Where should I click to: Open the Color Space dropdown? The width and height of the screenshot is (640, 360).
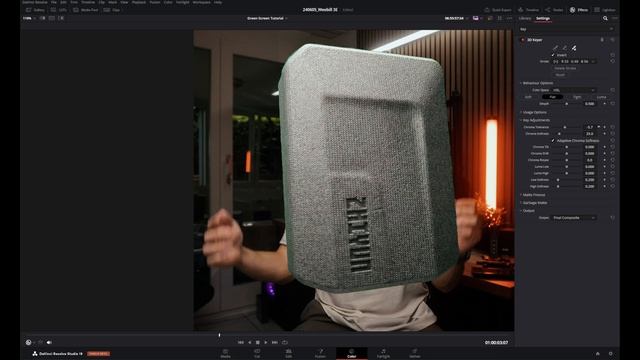(573, 90)
